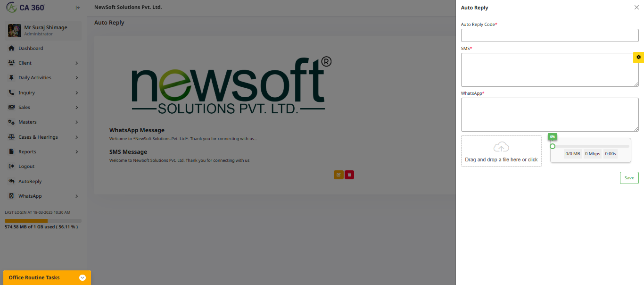644x285 pixels.
Task: Click the WhatsApp Message heading
Action: tap(137, 130)
